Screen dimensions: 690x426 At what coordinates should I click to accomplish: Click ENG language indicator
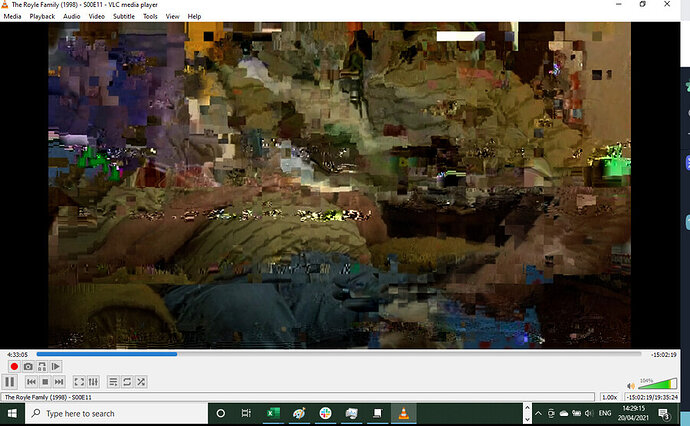click(x=605, y=413)
